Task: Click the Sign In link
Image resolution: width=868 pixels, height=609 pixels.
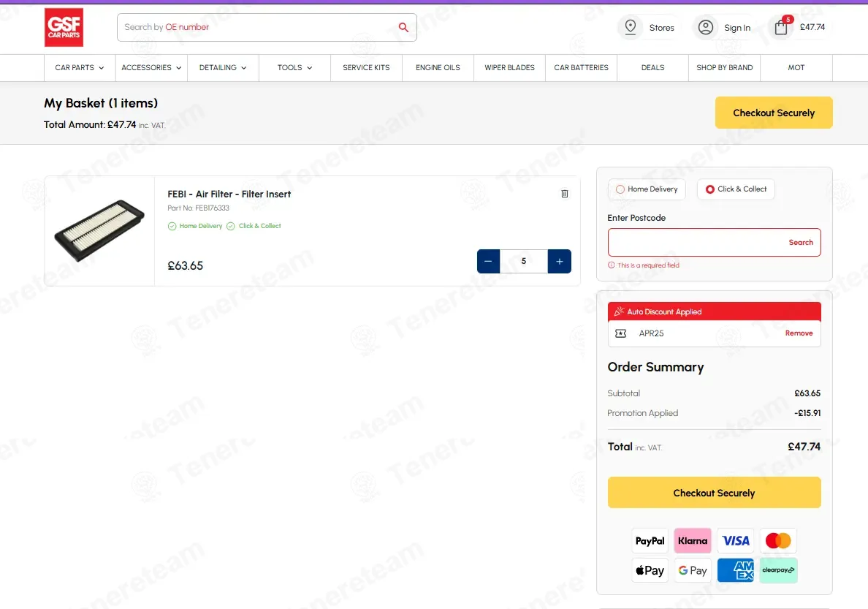Action: (736, 28)
